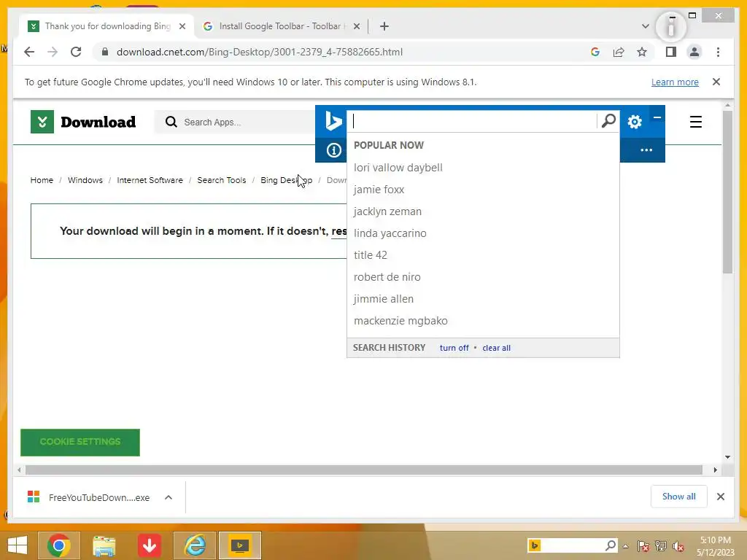Click the taskbar Bing search box

(573, 545)
